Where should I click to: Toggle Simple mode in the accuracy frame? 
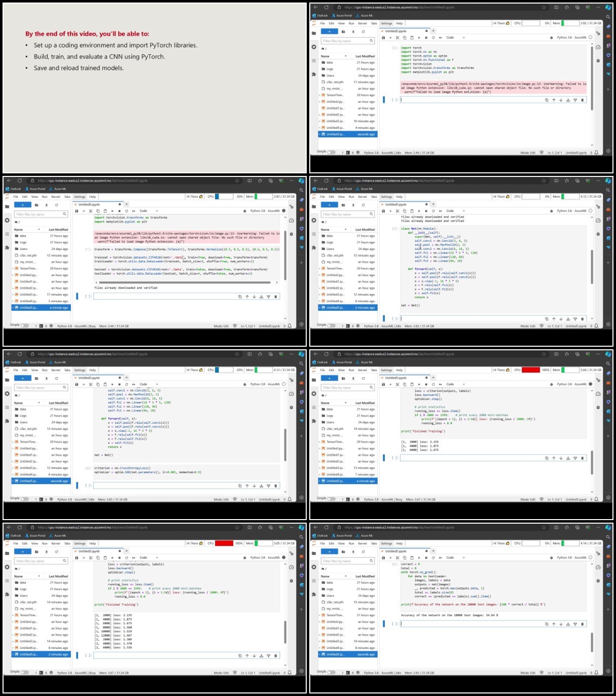tap(332, 672)
